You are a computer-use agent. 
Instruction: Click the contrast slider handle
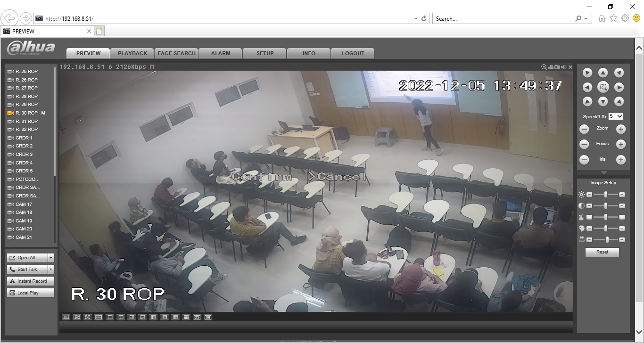(606, 206)
